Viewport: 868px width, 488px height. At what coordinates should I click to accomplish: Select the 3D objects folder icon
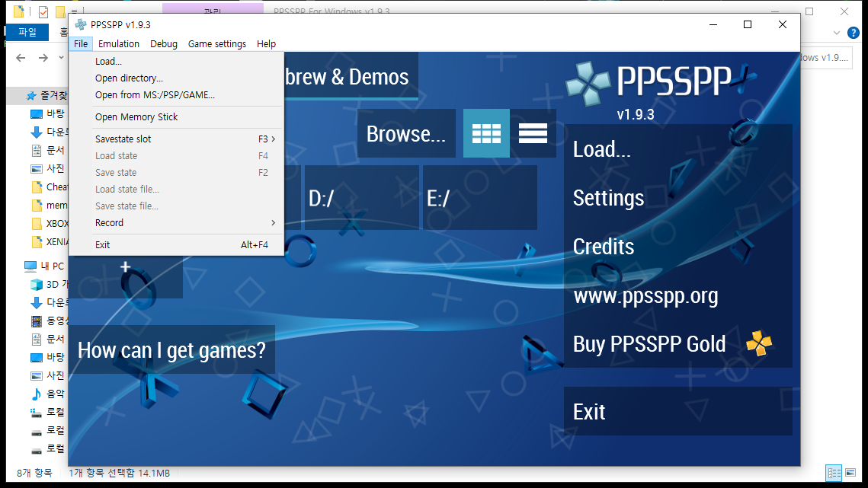pyautogui.click(x=37, y=285)
